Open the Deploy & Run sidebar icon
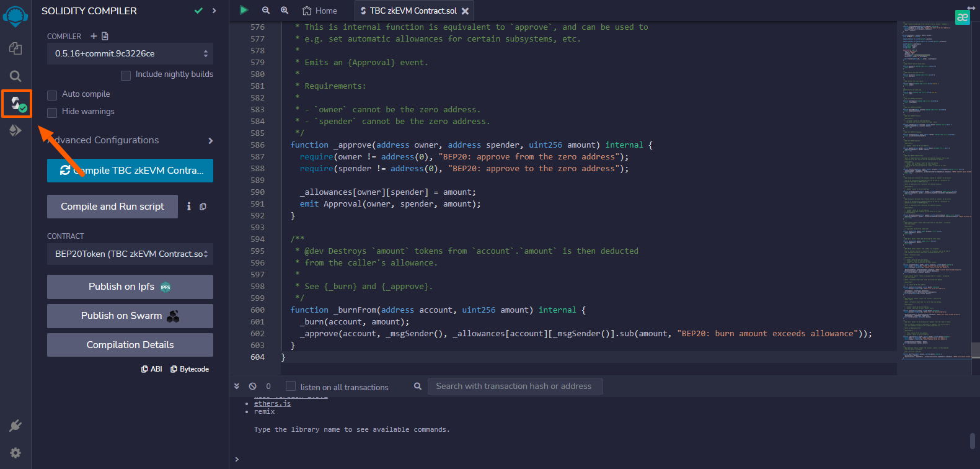980x469 pixels. point(15,130)
